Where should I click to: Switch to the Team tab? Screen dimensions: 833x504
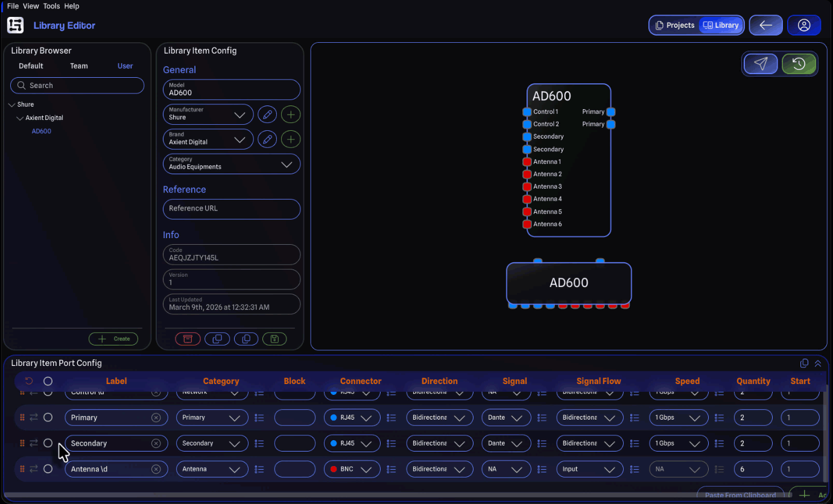coord(79,66)
